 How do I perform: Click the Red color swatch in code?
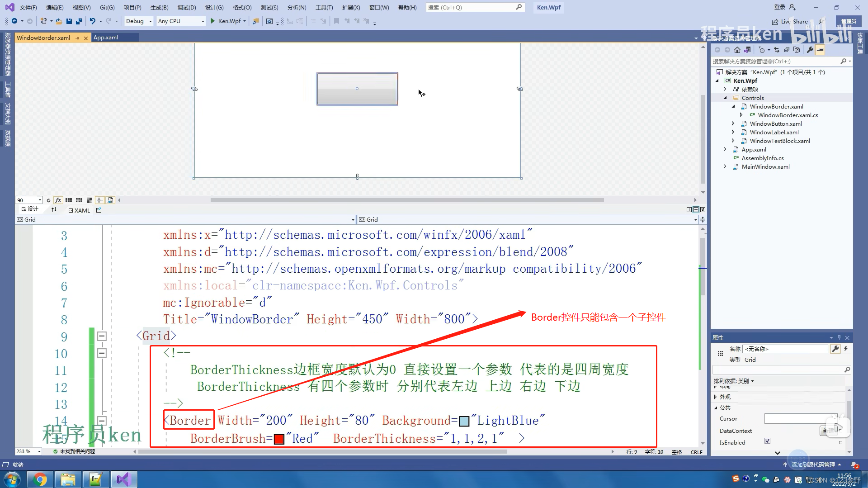click(x=279, y=439)
